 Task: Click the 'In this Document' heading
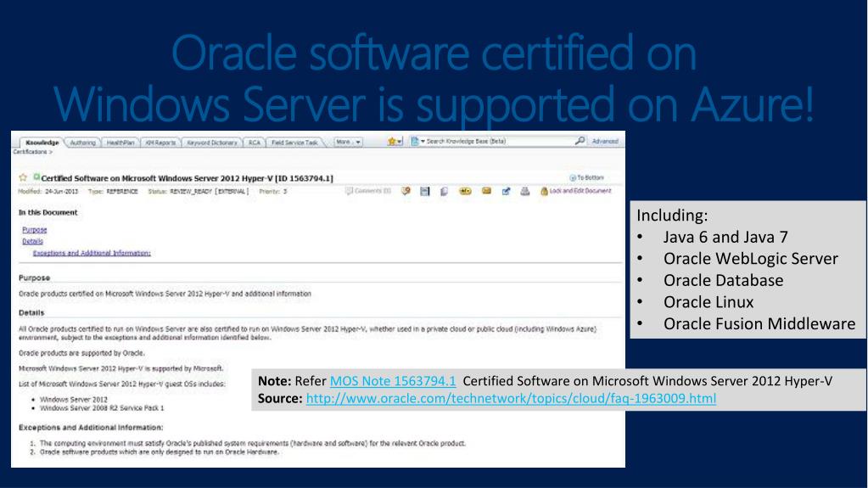point(48,213)
